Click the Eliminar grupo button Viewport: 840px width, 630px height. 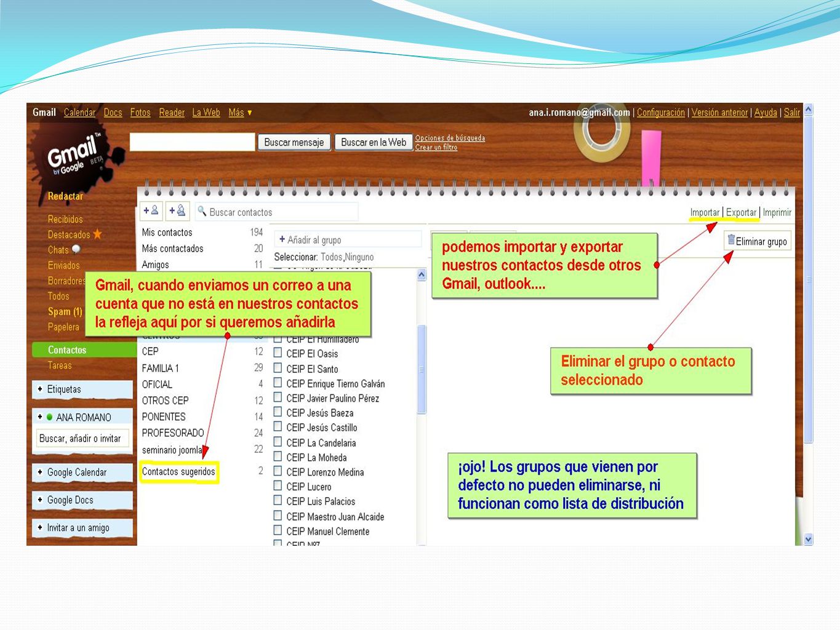click(757, 241)
